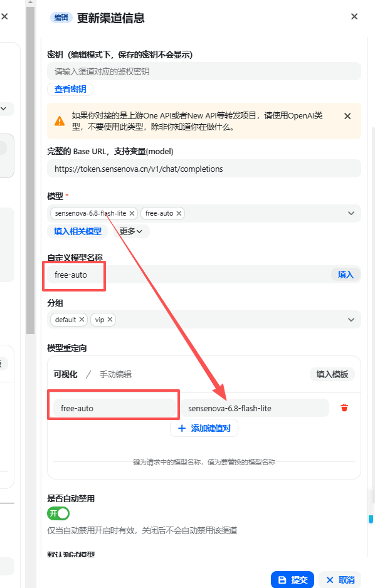Click the 编辑 badge in header
Viewport: 375px width, 588px height.
[x=61, y=18]
